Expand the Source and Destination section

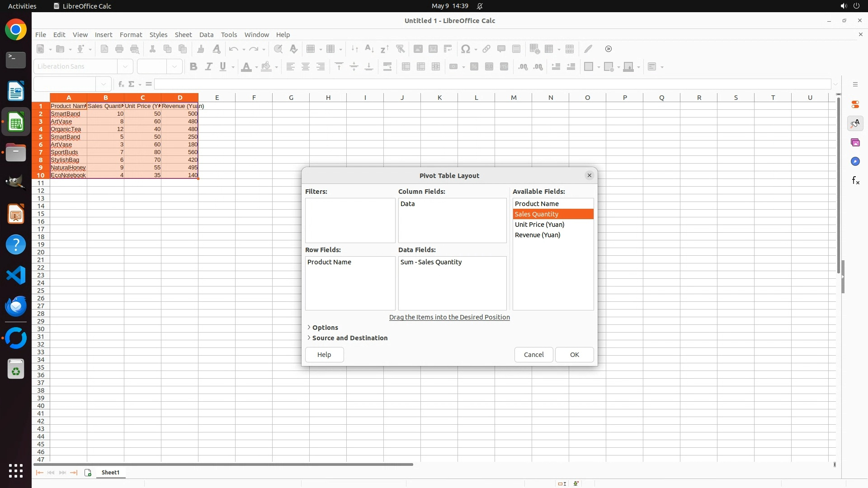[x=349, y=338]
